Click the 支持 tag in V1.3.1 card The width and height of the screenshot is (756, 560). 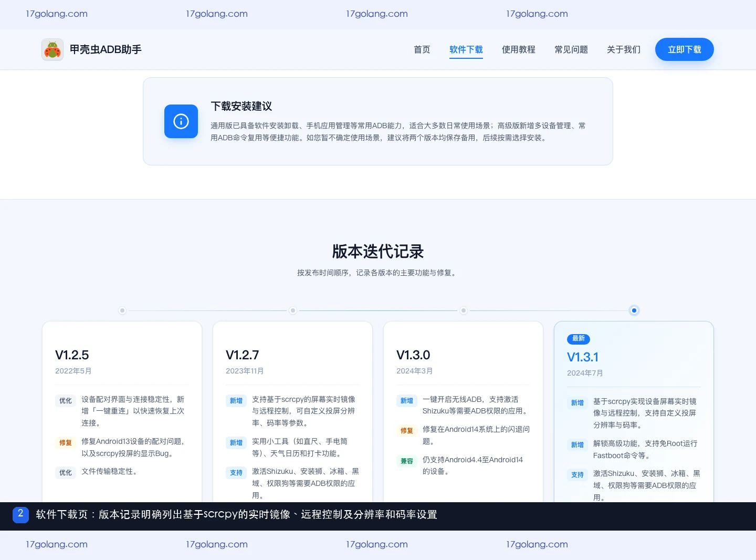click(577, 475)
